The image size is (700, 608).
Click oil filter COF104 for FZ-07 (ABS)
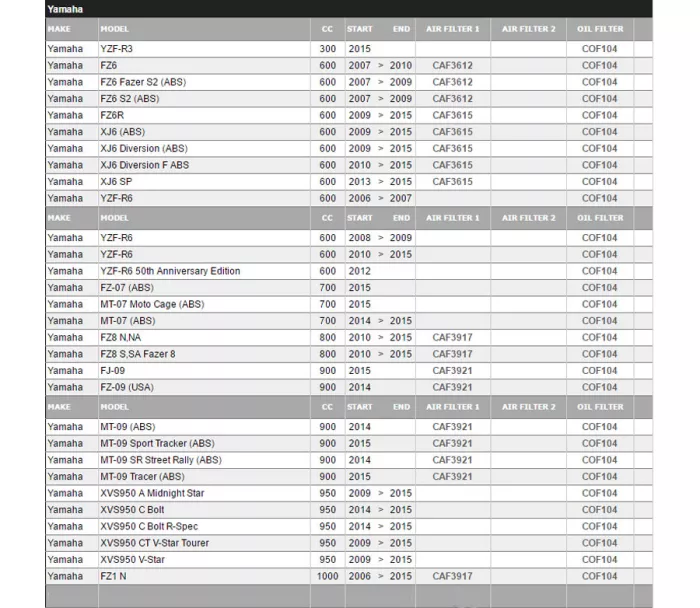coord(599,287)
